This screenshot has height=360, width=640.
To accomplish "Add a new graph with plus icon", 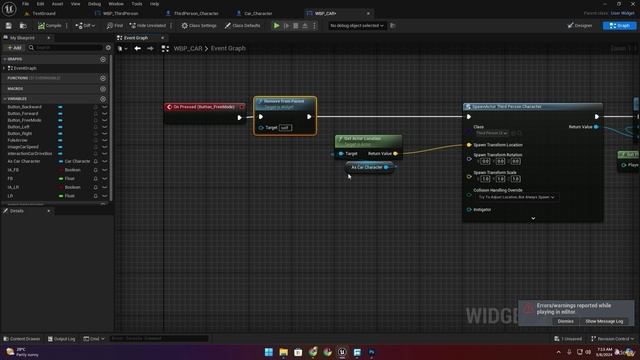I will (x=103, y=59).
